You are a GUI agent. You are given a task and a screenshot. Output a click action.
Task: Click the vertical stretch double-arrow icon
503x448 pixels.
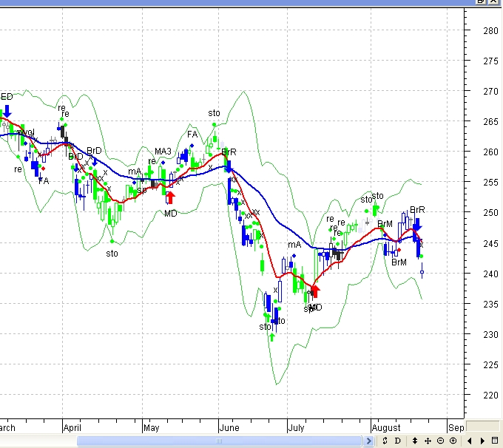pos(415,441)
